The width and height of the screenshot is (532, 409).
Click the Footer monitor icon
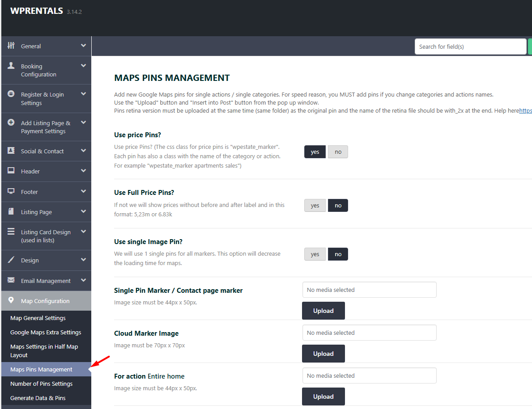point(11,192)
